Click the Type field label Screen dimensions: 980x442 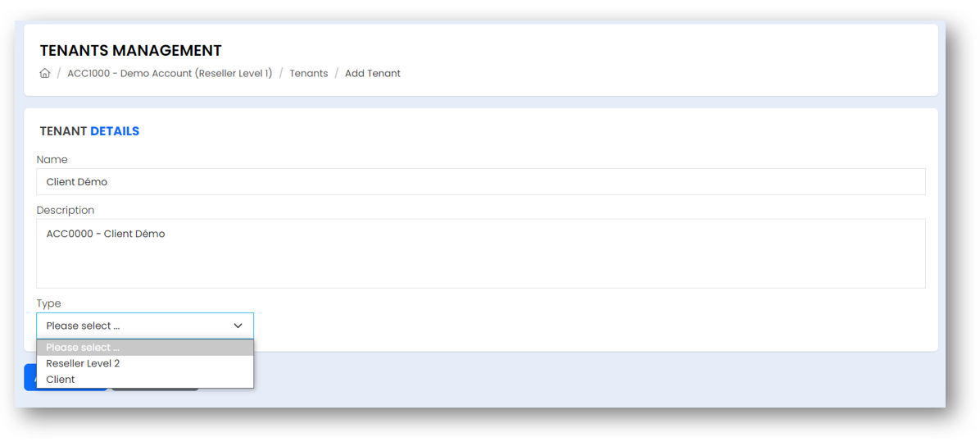pos(48,303)
